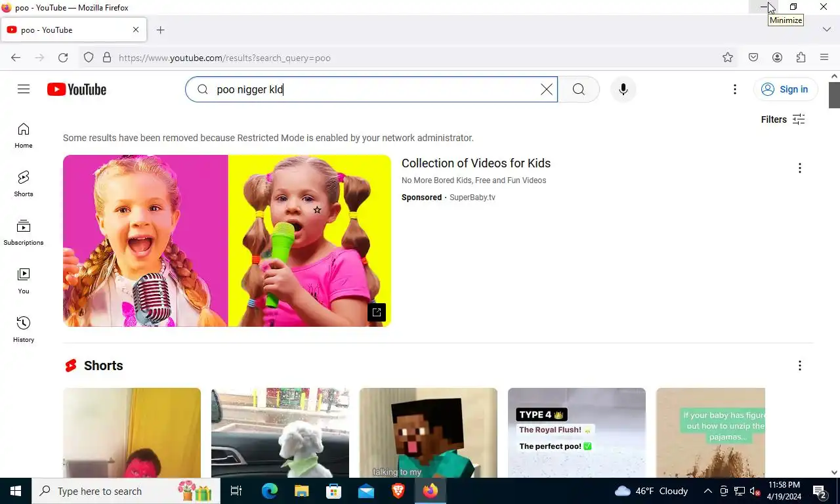Open the Filters options
The height and width of the screenshot is (504, 840).
coord(783,119)
